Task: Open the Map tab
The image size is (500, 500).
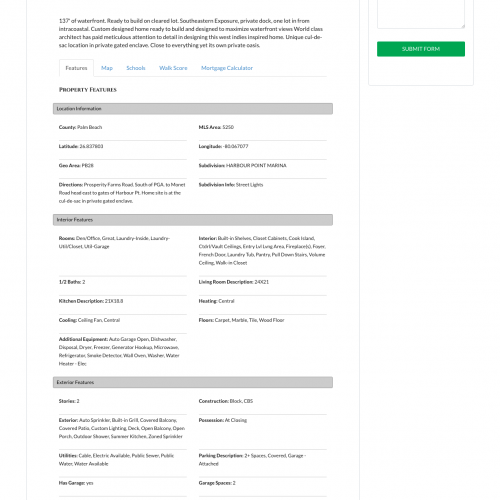Action: (107, 68)
